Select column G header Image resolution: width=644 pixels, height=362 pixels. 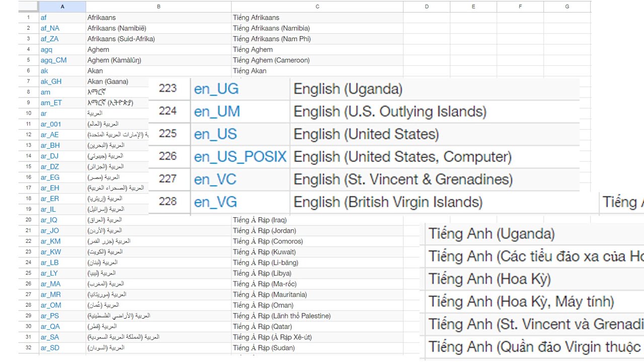point(567,7)
